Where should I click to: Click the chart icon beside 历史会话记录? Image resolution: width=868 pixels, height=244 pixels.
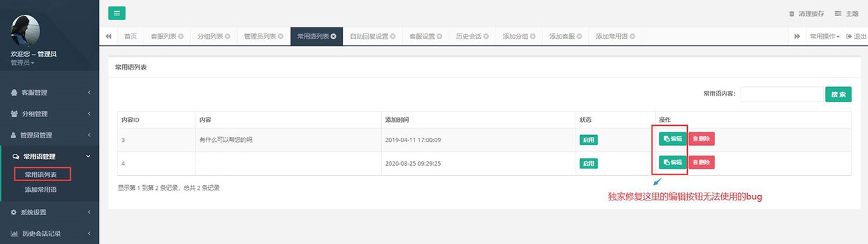15,234
